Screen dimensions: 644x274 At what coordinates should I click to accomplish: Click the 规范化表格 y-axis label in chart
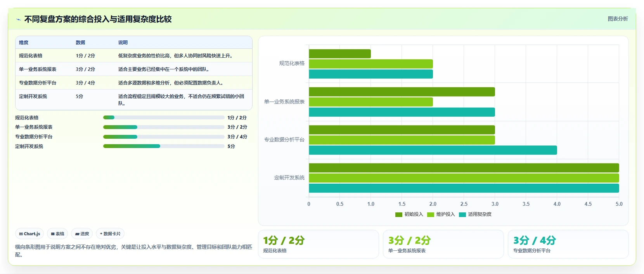[x=292, y=63]
